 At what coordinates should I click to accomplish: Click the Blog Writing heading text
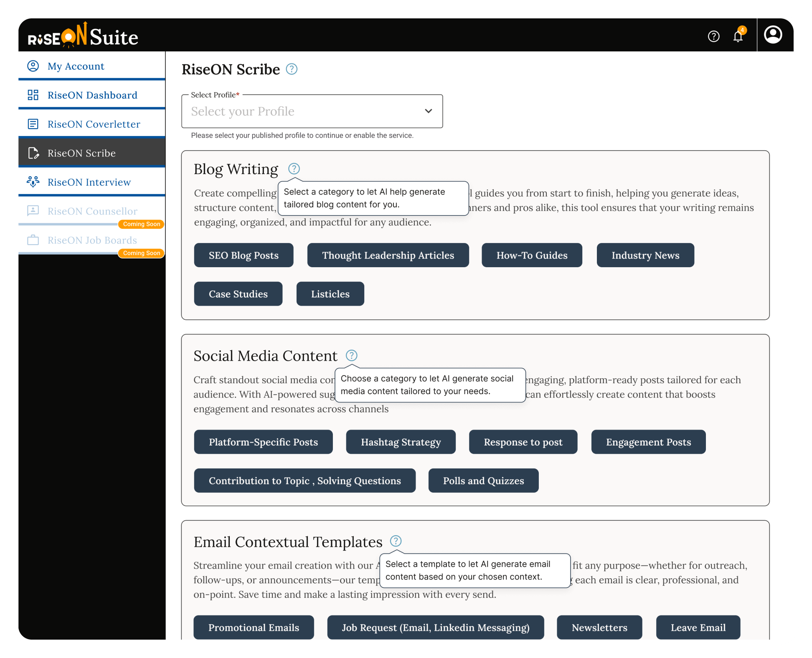(236, 169)
